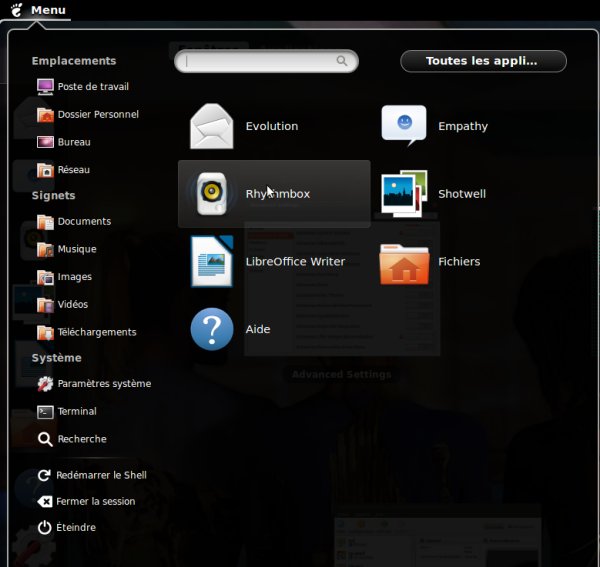Select the Terminal label
600x567 pixels.
[x=77, y=412]
